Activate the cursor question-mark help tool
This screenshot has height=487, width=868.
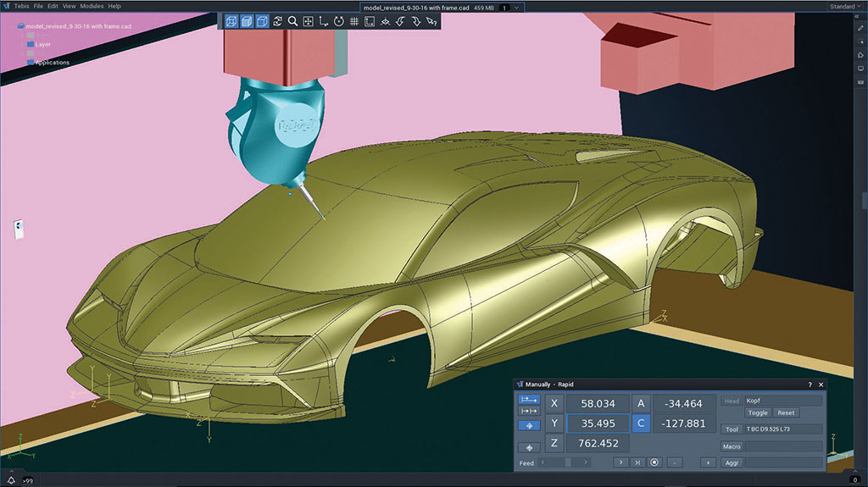click(x=431, y=21)
